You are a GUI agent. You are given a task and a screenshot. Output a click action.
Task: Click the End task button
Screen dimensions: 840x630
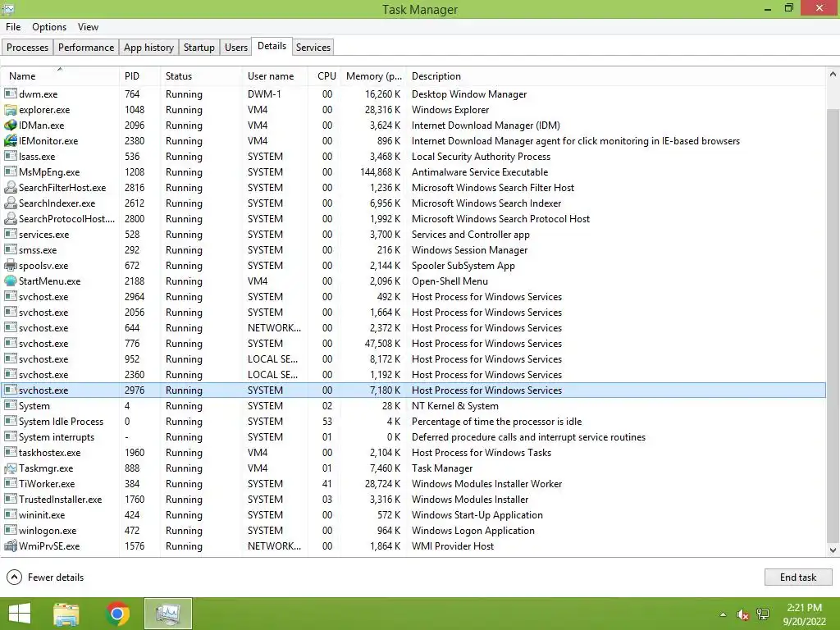(x=797, y=577)
